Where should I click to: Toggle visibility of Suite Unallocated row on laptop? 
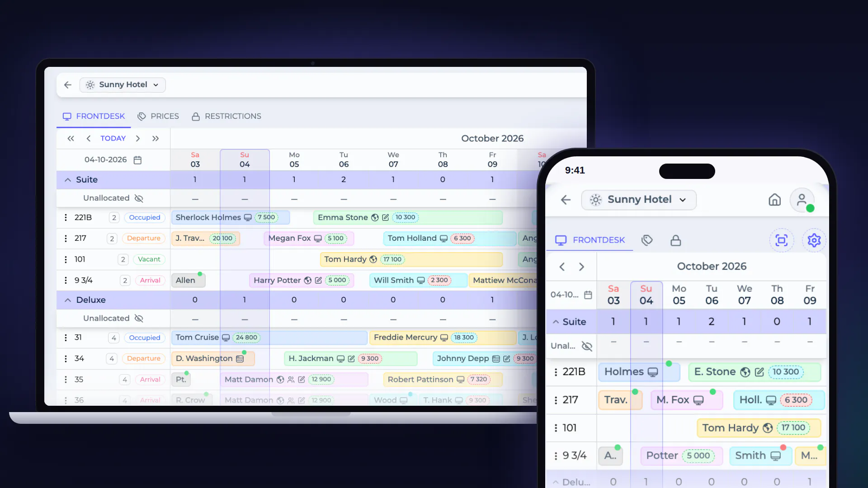click(x=139, y=198)
